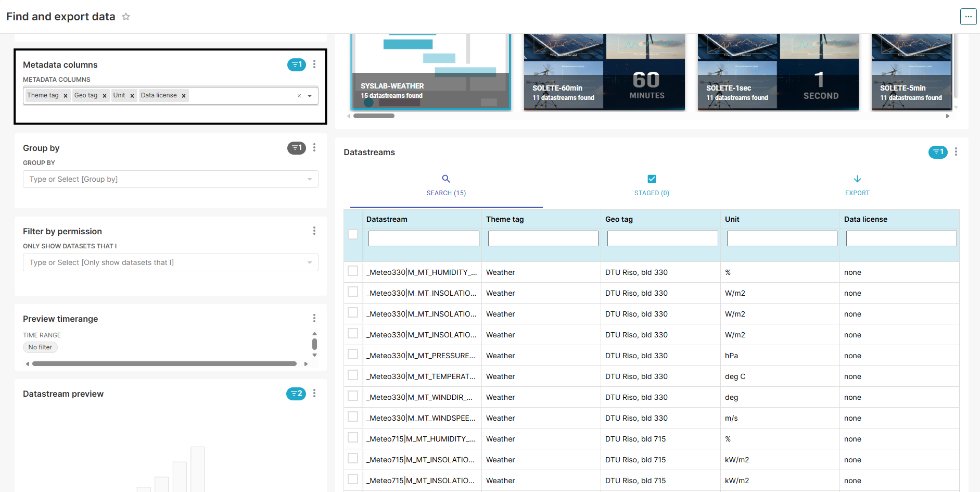Screen dimensions: 980x492
Task: Open the top-right ellipsis options menu
Action: pos(968,17)
